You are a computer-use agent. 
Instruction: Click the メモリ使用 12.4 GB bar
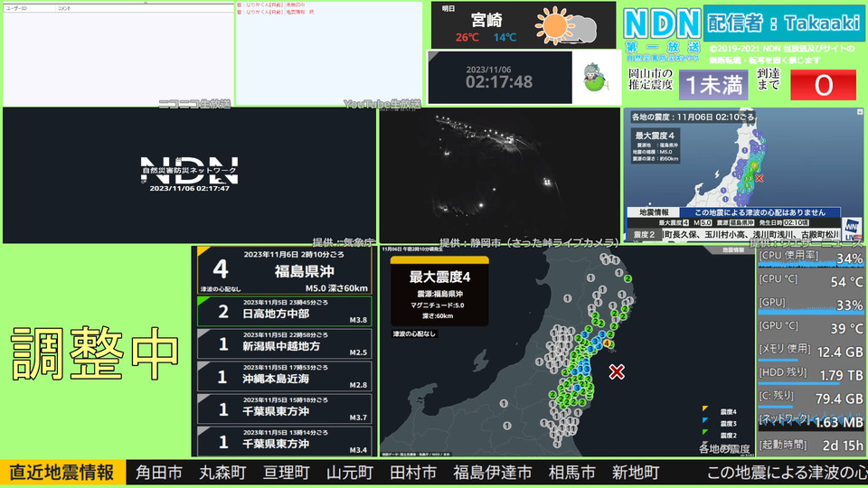pos(810,352)
